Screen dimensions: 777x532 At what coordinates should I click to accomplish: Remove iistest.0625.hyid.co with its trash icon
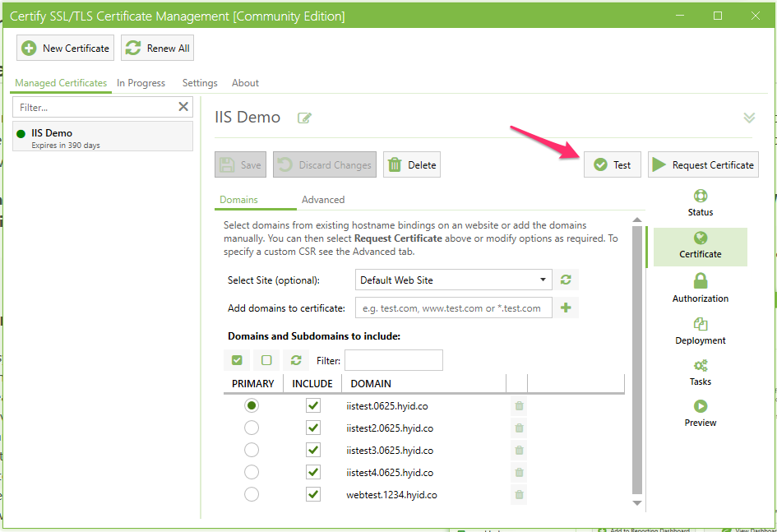tap(520, 405)
